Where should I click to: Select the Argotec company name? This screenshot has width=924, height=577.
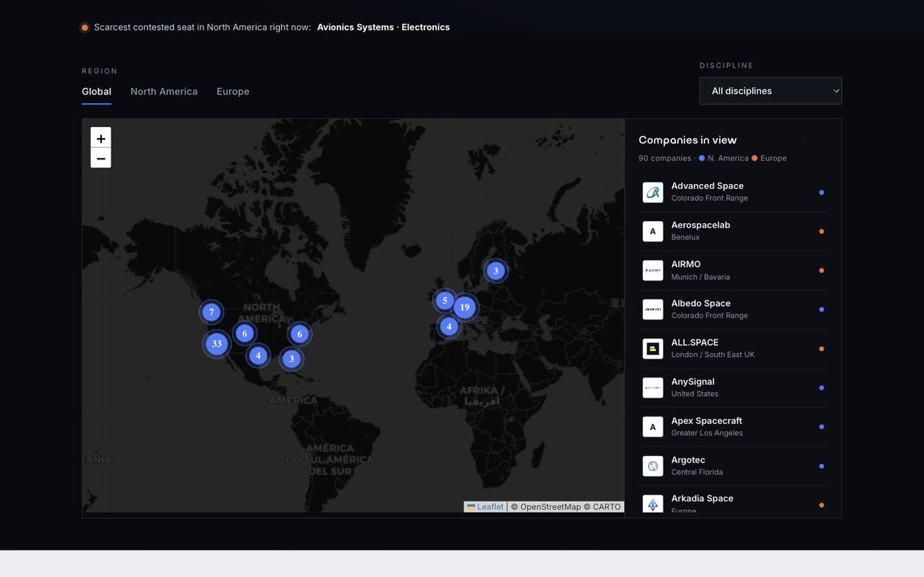(688, 460)
